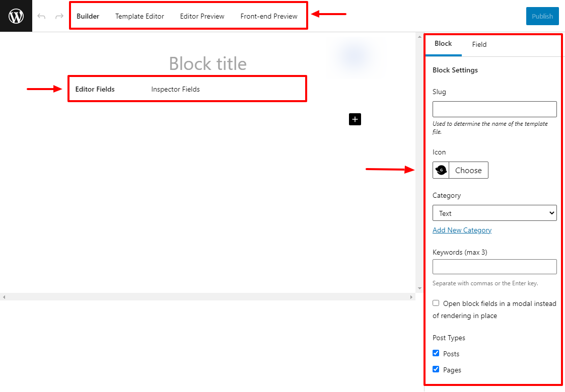Viewport: 565px width, 392px height.
Task: Uncheck the Pages post type
Action: [x=436, y=369]
